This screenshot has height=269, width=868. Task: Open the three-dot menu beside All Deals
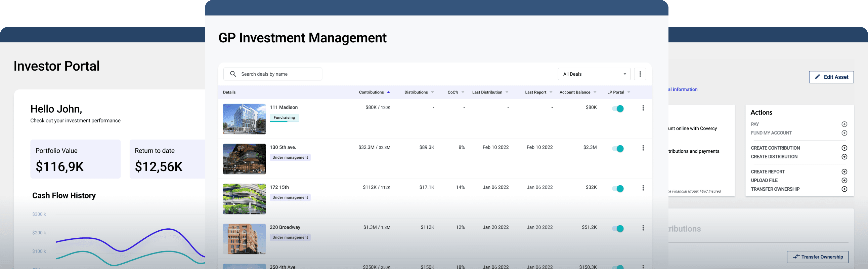point(640,74)
